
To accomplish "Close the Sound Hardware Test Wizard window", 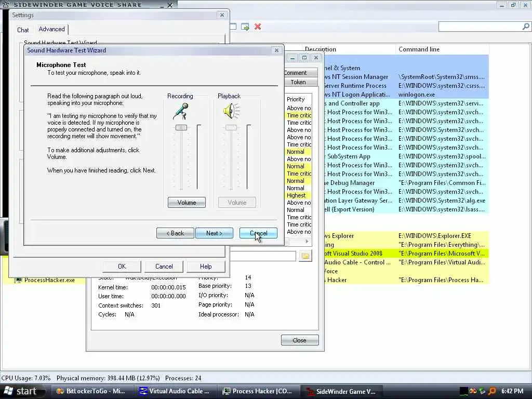I will [276, 50].
